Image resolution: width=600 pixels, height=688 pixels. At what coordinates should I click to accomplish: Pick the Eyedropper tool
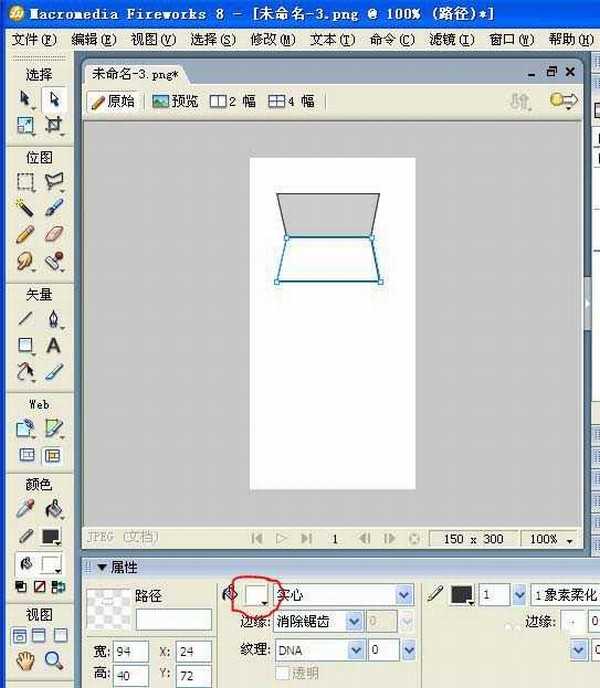pyautogui.click(x=25, y=509)
